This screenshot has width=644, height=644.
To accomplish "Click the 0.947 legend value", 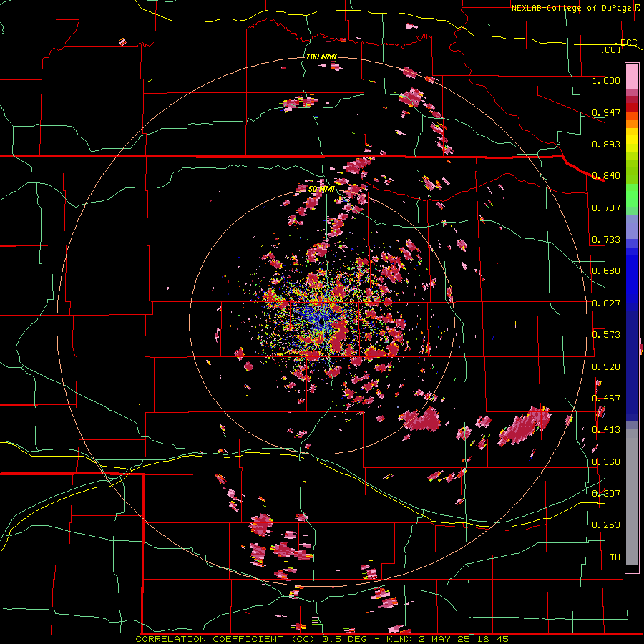I will coord(606,112).
